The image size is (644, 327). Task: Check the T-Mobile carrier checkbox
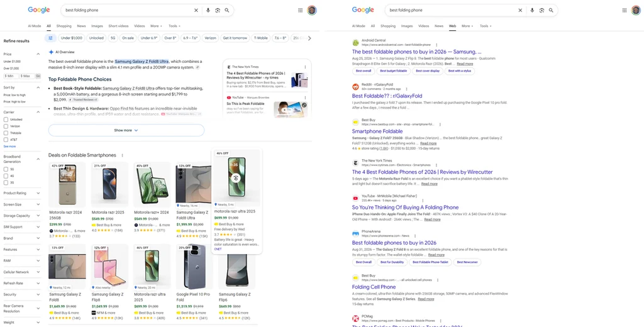coord(6,133)
